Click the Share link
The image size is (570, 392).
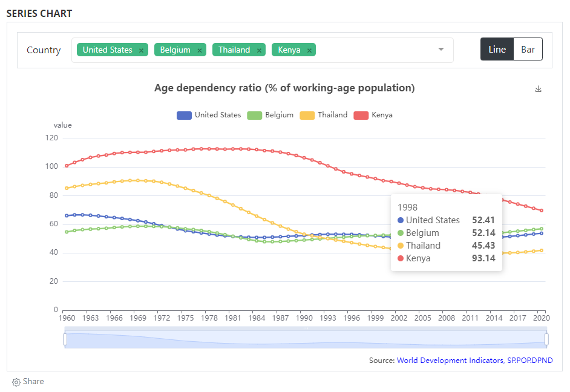coord(33,382)
